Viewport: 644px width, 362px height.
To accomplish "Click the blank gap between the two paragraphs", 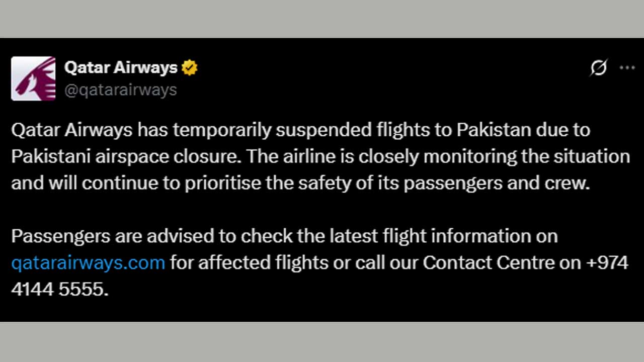I will point(322,210).
